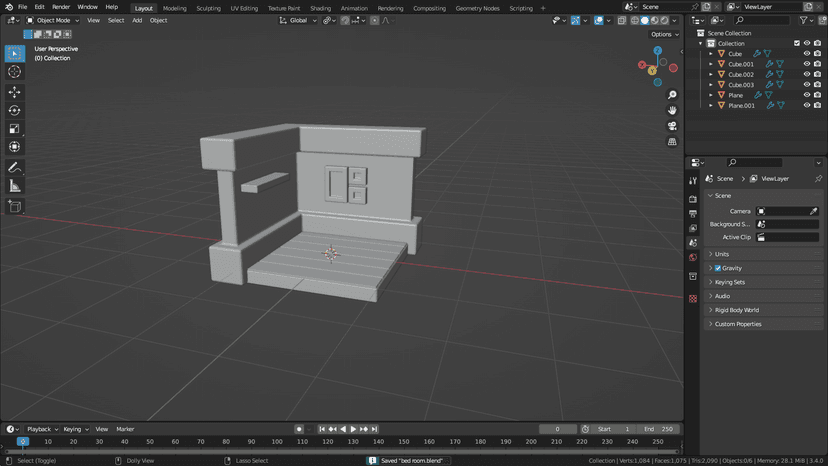
Task: Click the Blender logo menu icon
Action: tap(8, 7)
